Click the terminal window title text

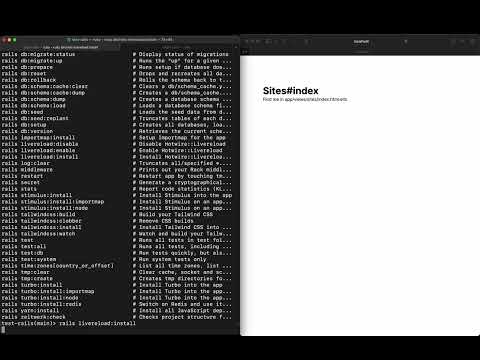pos(120,39)
